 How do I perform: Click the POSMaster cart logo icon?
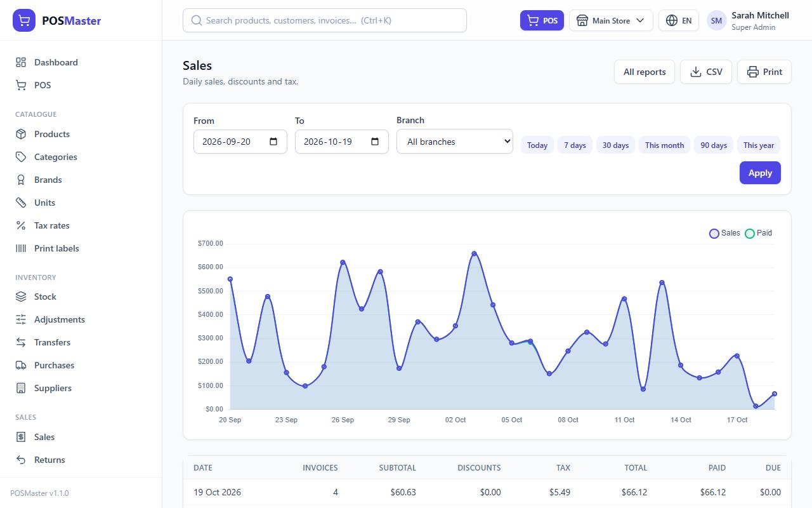24,20
